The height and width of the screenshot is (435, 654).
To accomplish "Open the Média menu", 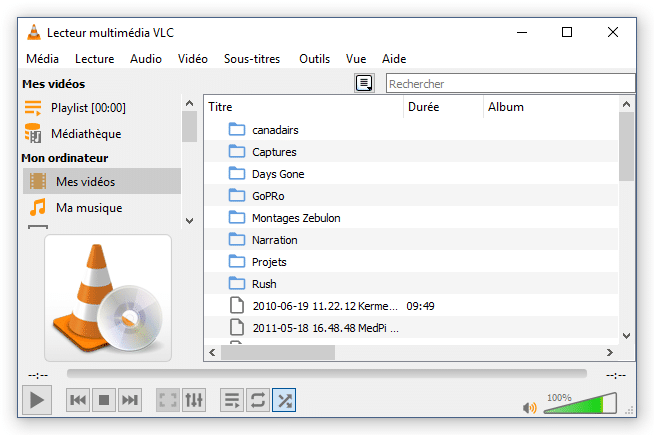I will coord(43,59).
